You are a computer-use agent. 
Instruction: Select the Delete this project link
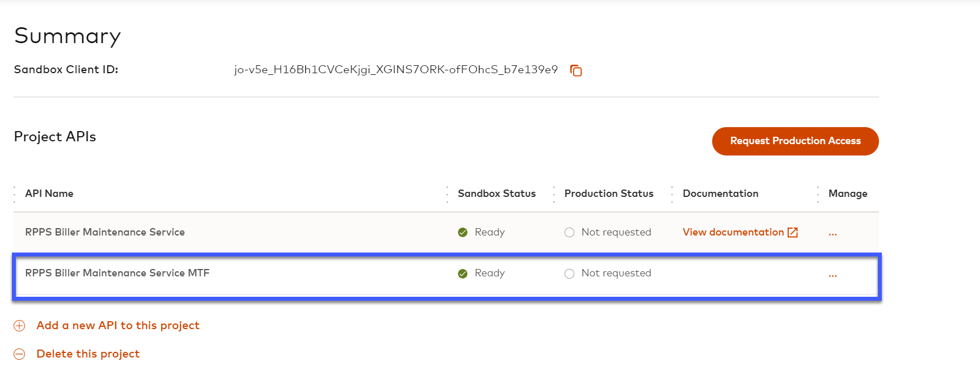(88, 354)
